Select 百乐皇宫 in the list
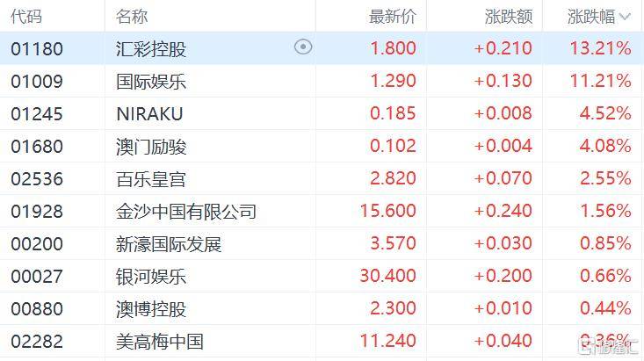The image size is (644, 361). 322,178
